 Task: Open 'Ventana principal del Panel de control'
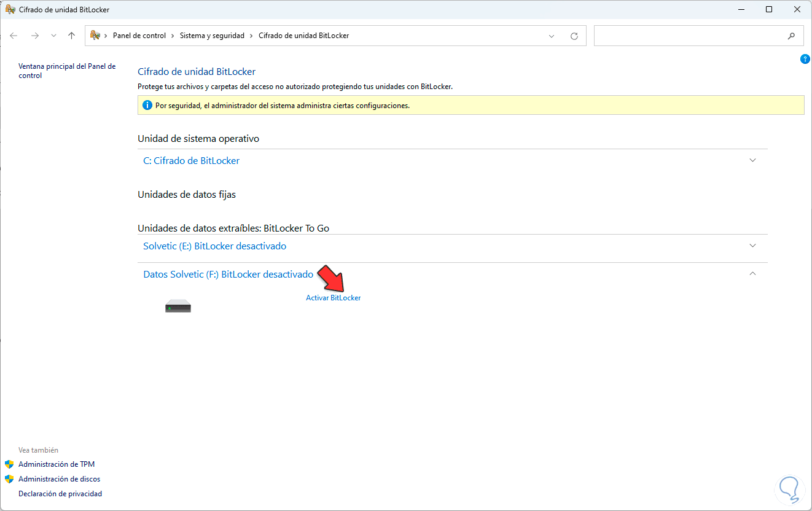tap(67, 71)
